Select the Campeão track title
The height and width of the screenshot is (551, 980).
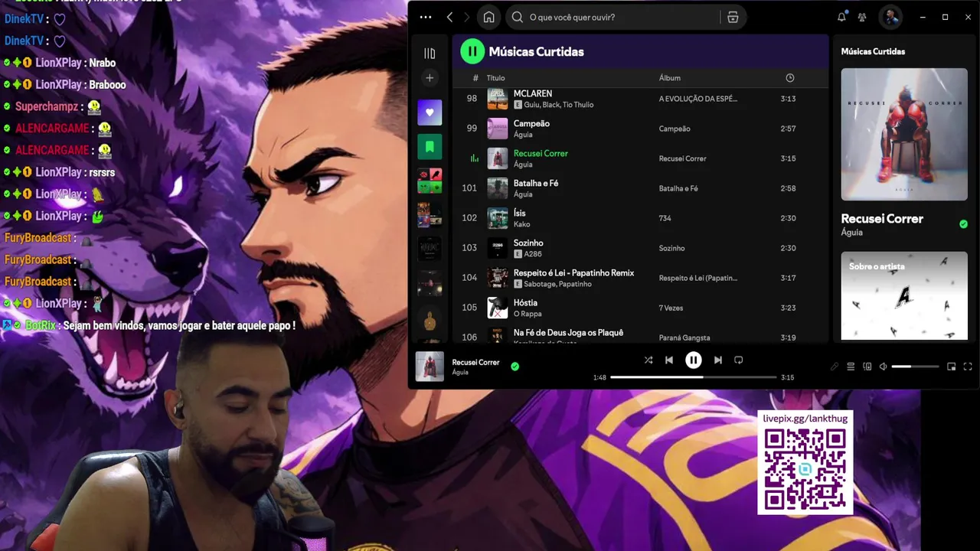[x=531, y=123]
